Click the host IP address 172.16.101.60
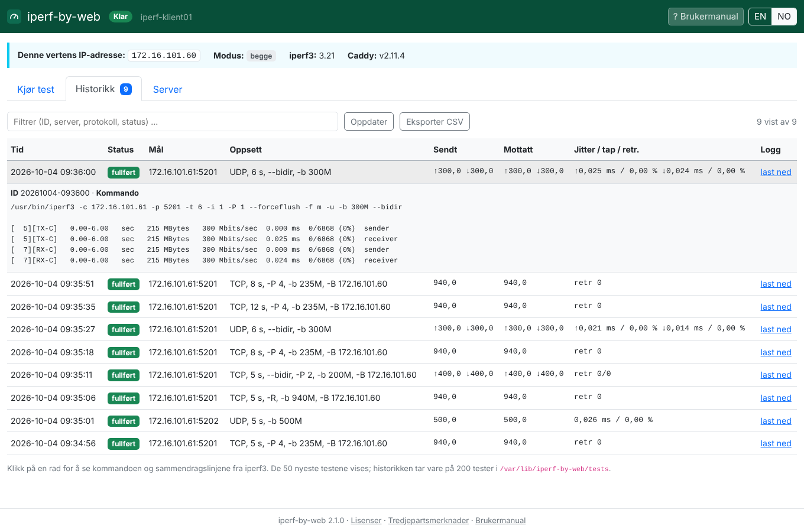 [164, 56]
